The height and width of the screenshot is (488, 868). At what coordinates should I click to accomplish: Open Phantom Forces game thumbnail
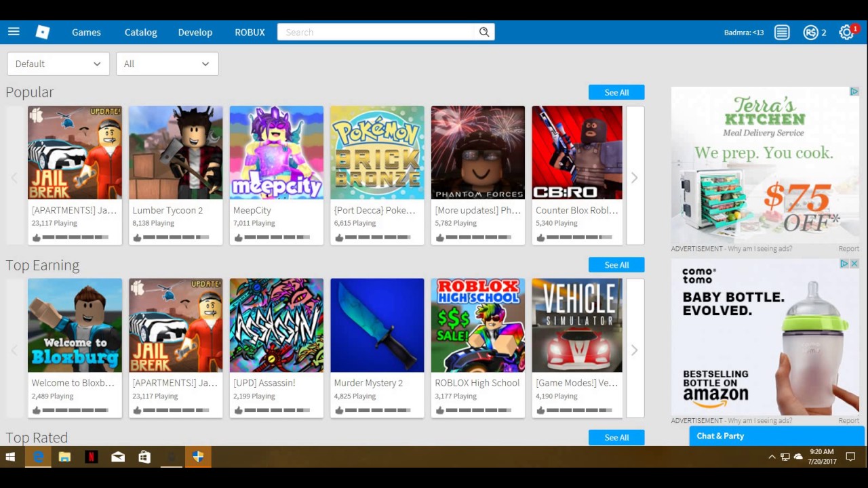pos(478,152)
